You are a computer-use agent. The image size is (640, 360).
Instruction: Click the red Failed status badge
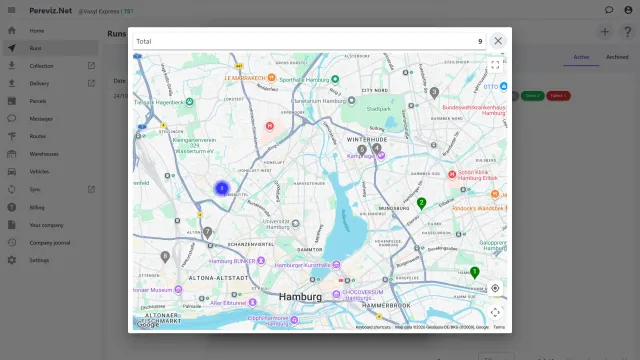point(558,96)
